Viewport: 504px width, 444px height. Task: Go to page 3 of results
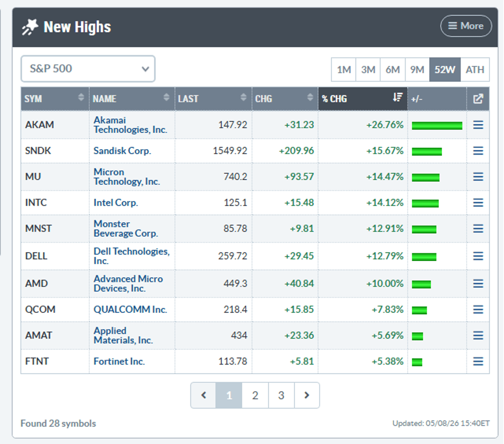[281, 395]
